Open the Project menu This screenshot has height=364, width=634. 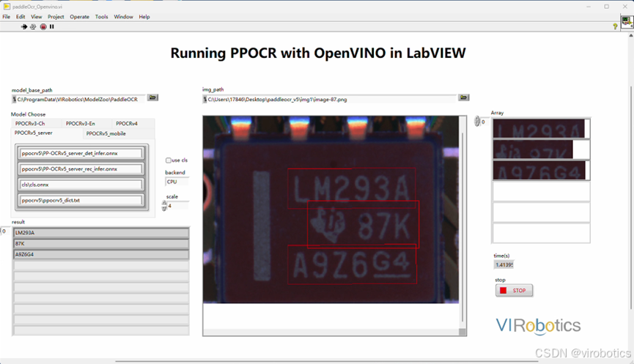[x=56, y=17]
